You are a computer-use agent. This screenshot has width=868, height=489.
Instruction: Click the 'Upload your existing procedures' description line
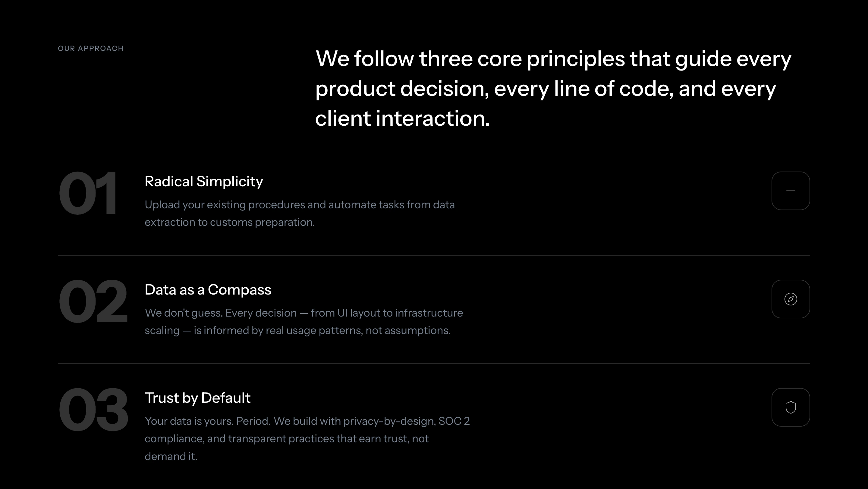(x=300, y=205)
